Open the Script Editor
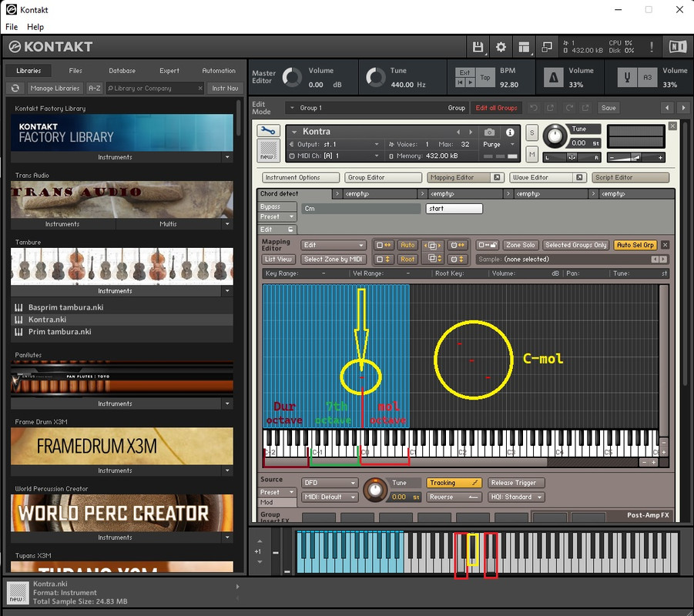This screenshot has width=694, height=616. point(630,177)
